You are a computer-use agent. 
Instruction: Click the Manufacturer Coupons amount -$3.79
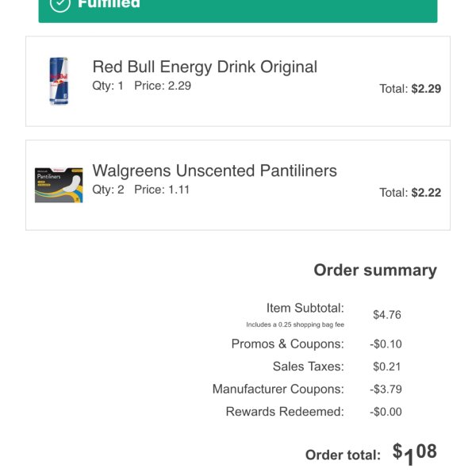coord(386,390)
